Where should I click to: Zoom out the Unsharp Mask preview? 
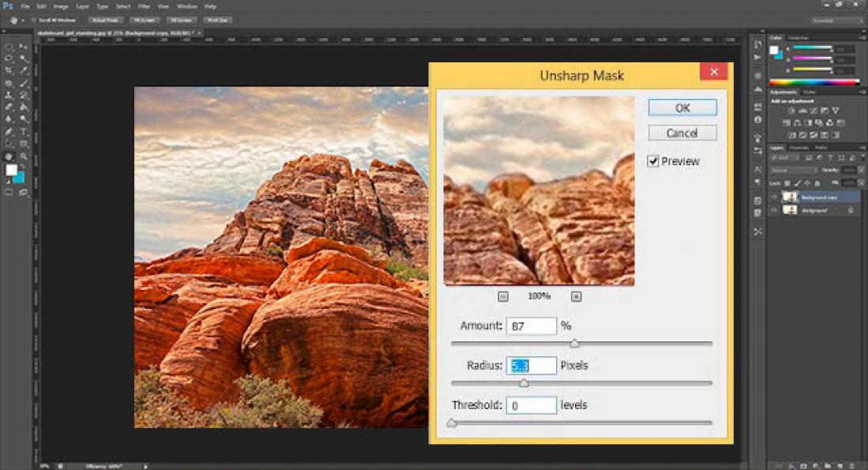coord(502,296)
